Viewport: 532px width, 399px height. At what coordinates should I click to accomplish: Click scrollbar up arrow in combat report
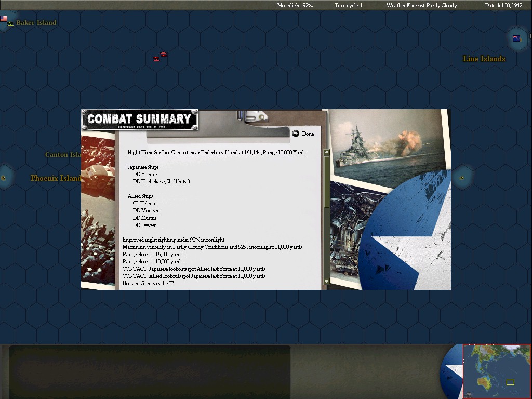coord(326,152)
